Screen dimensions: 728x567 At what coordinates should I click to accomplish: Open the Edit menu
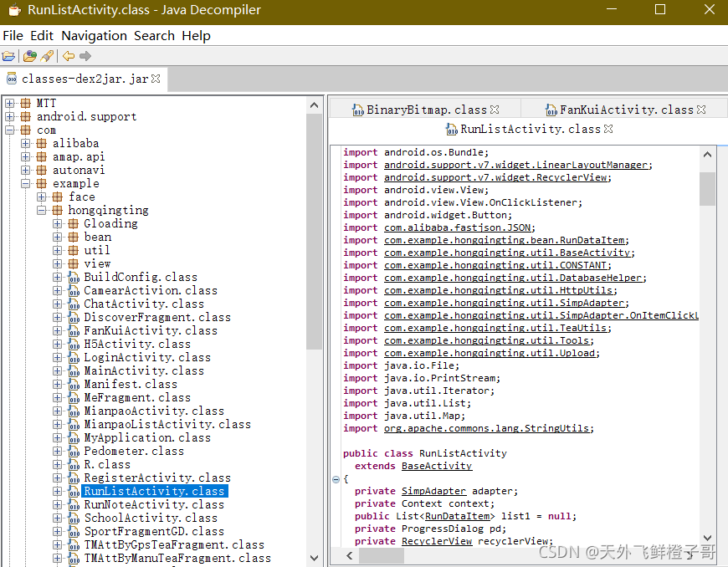pyautogui.click(x=42, y=36)
